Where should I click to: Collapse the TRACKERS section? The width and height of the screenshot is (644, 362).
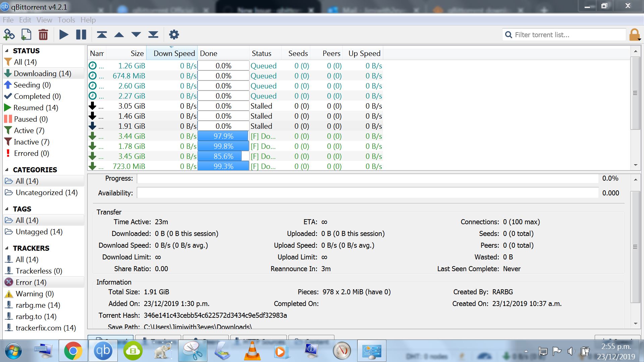[x=7, y=248]
